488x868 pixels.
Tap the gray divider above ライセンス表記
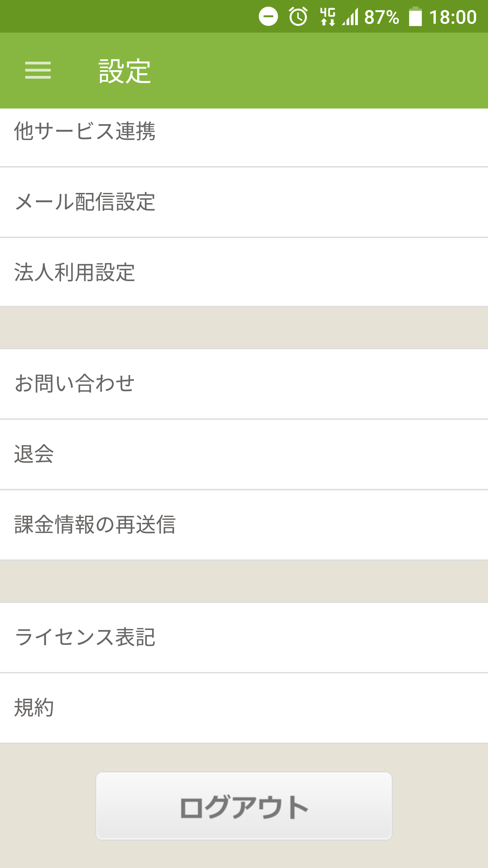pos(244,581)
